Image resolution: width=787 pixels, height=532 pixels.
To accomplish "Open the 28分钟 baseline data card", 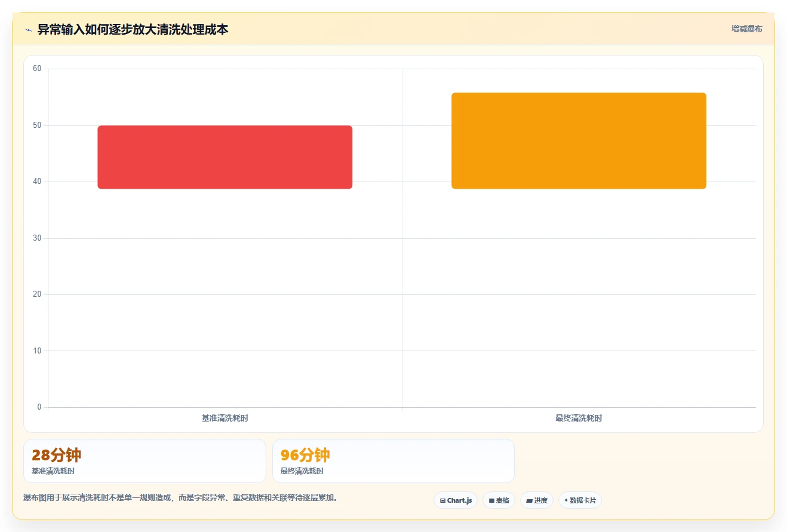I will (145, 461).
